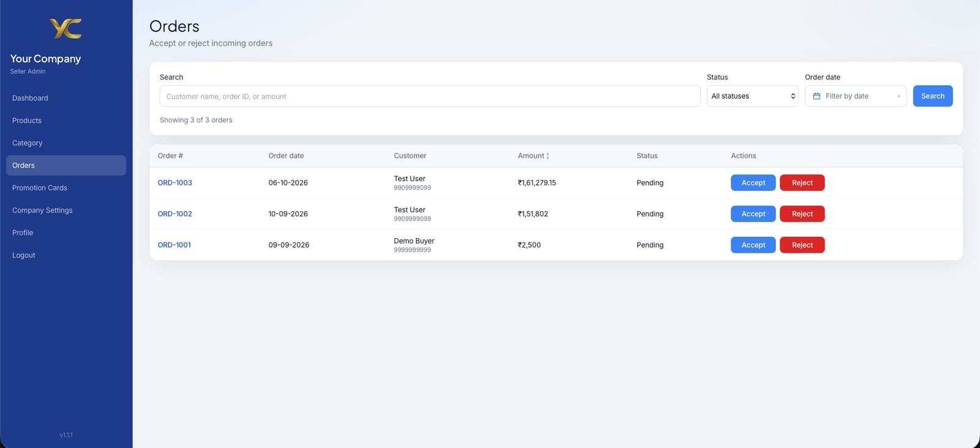Click customer name Demo Buyer
Image resolution: width=980 pixels, height=448 pixels.
(414, 241)
